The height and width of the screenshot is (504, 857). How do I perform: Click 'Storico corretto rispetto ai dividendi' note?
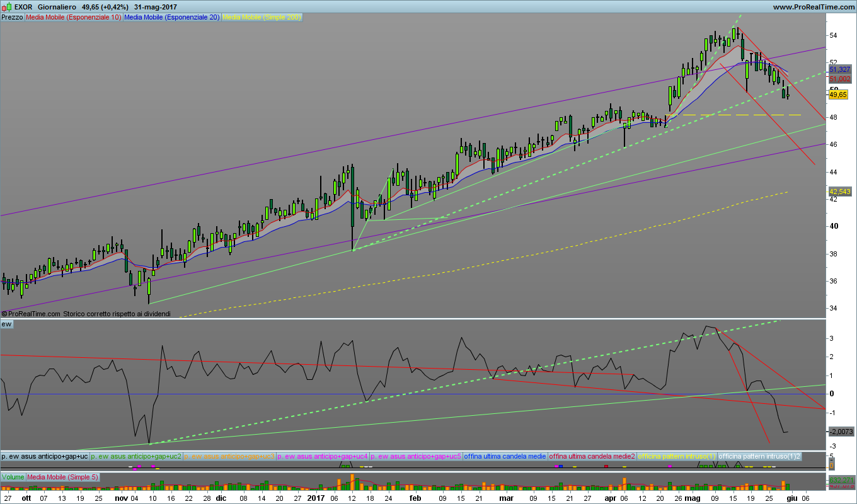click(117, 314)
